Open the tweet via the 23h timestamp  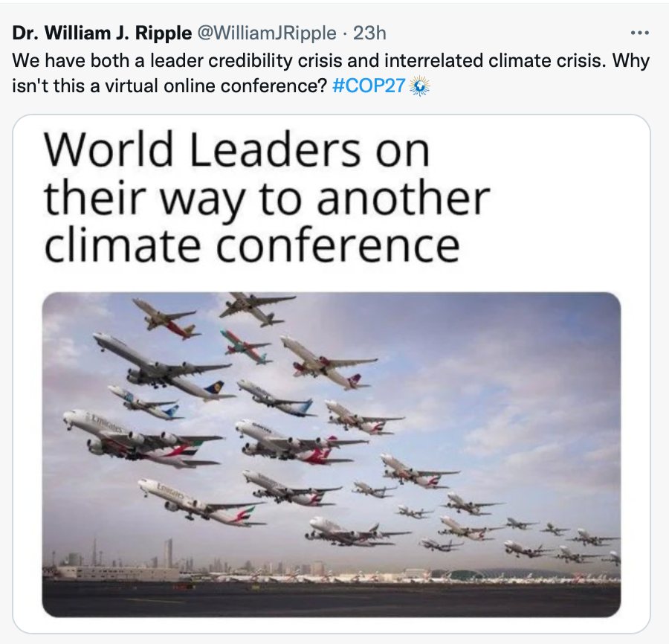click(369, 33)
